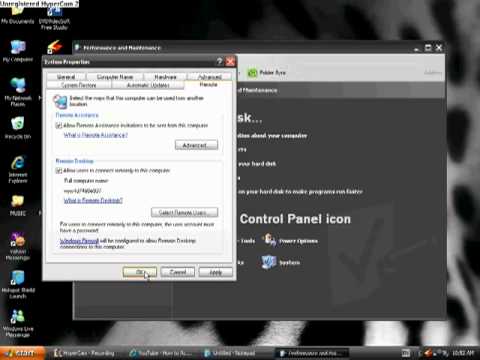
Task: Switch to the YouTube browser taskbar button
Action: (161, 353)
